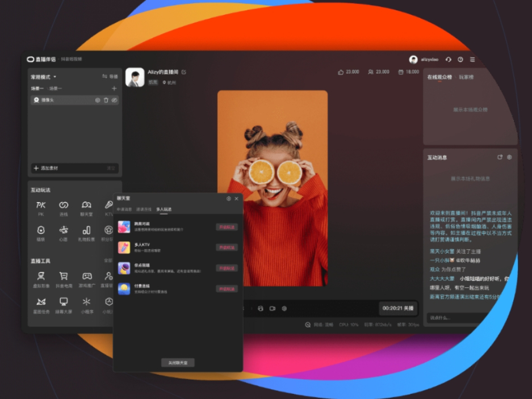Open the KTV microphone tool
The image size is (532, 399).
(108, 208)
